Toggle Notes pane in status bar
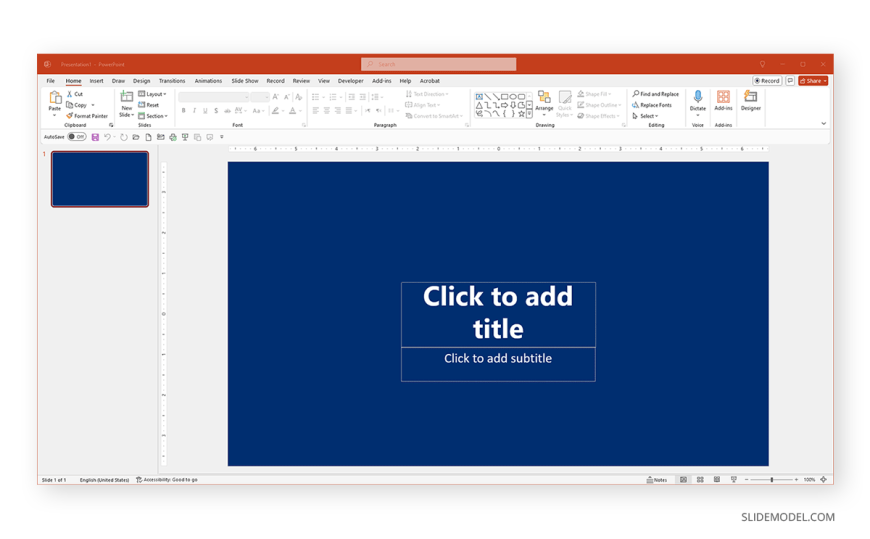This screenshot has width=870, height=539. point(657,480)
